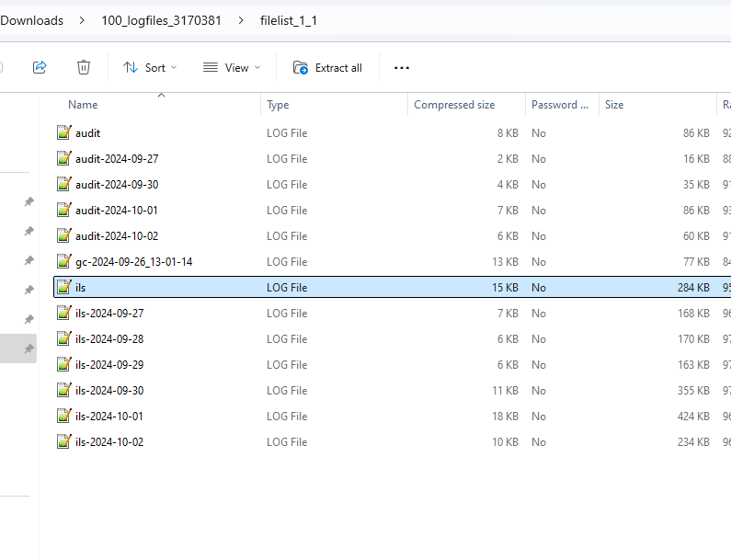The height and width of the screenshot is (560, 731).
Task: Open the See more options menu
Action: tap(401, 67)
